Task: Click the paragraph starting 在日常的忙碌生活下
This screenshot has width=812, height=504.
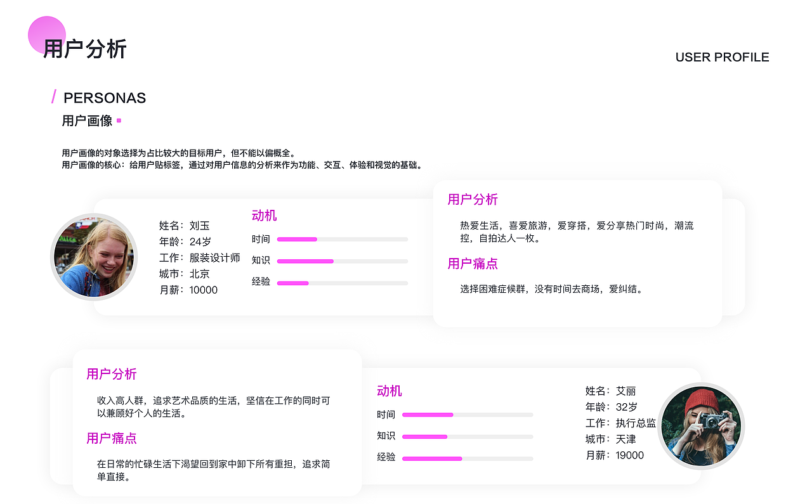Action: coord(213,470)
